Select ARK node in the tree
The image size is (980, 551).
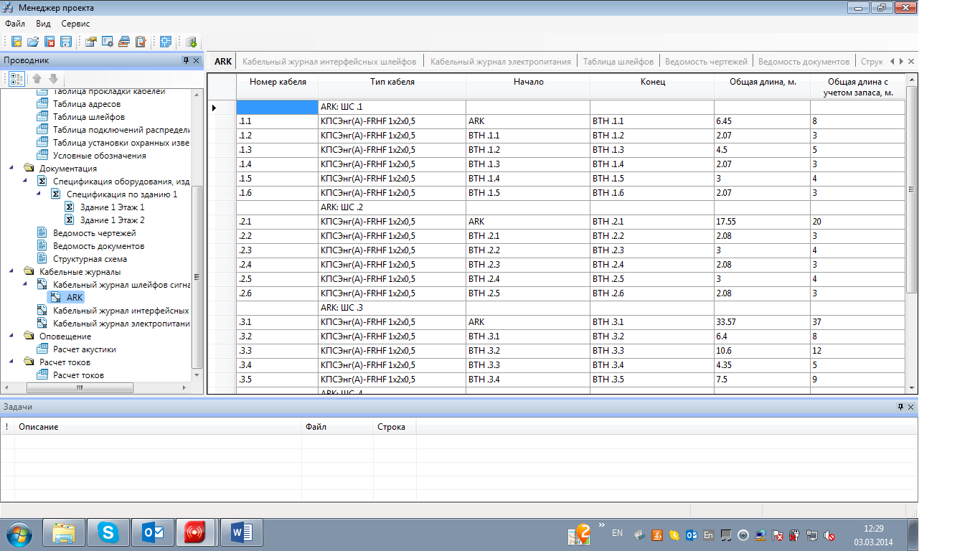click(x=75, y=297)
